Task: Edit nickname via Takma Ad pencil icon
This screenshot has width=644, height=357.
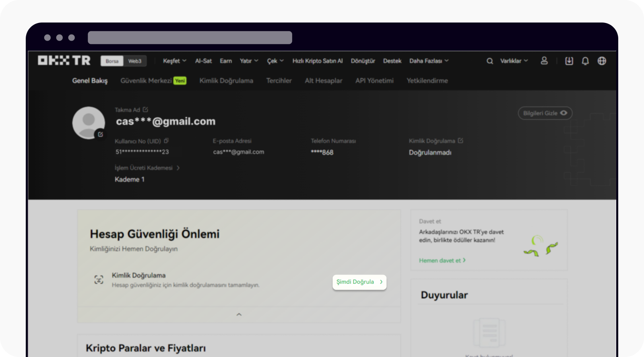Action: [145, 109]
